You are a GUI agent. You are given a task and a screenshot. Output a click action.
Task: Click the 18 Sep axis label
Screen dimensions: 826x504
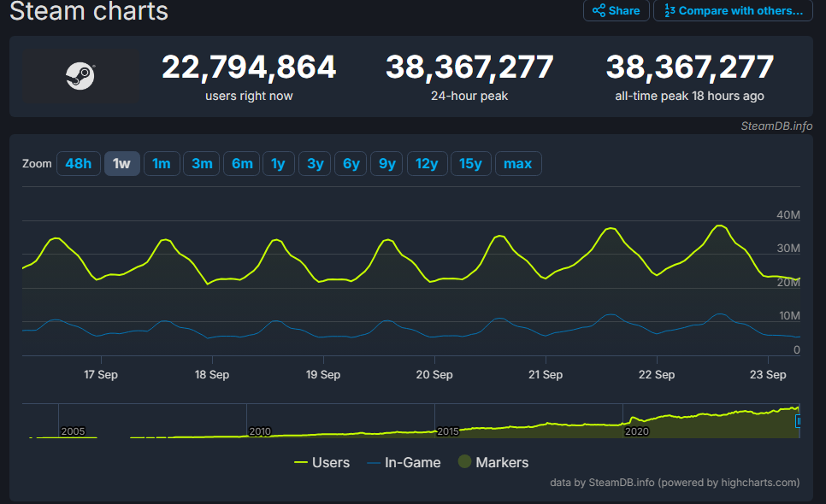click(212, 374)
